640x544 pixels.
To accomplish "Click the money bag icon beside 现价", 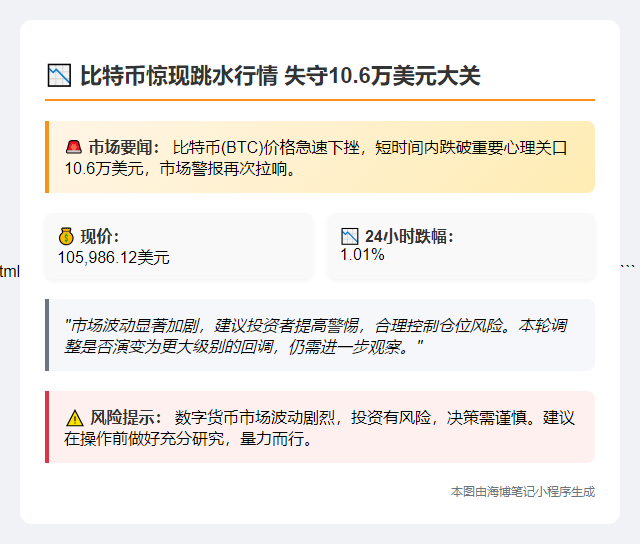I will (66, 236).
